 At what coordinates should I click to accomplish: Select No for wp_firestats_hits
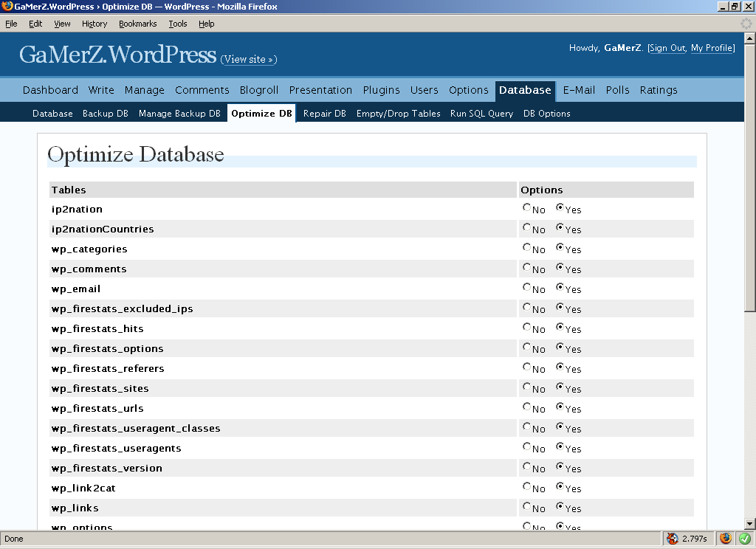[x=526, y=327]
